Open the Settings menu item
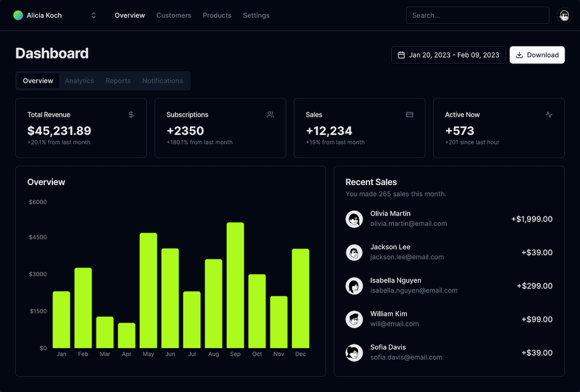580x392 pixels. coord(256,15)
